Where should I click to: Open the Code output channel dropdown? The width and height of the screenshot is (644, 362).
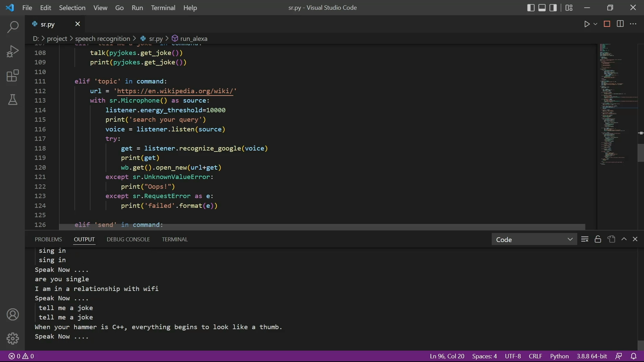[x=534, y=239]
